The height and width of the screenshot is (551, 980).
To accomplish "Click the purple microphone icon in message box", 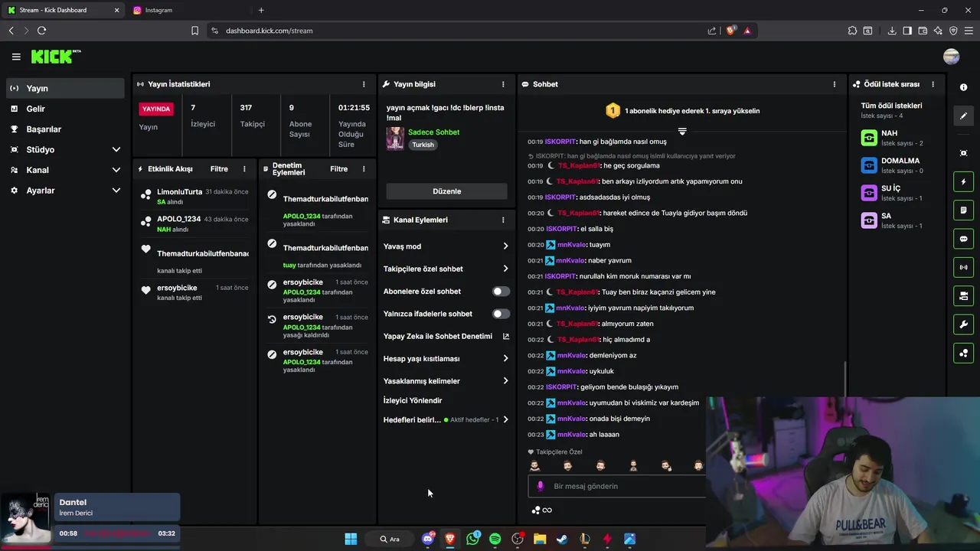I will point(541,486).
